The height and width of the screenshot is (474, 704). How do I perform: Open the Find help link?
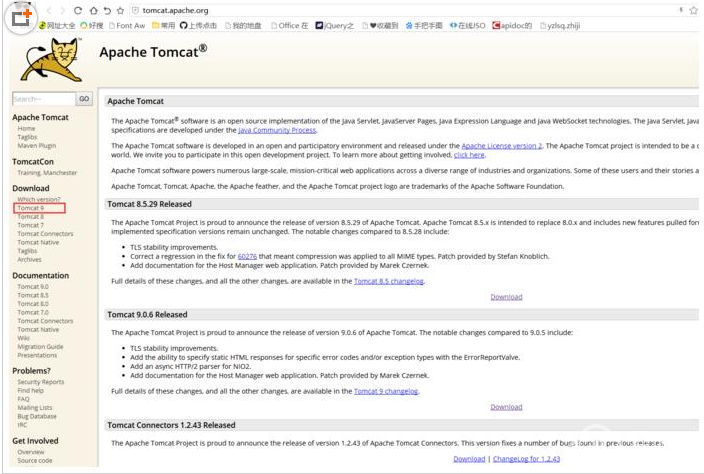pyautogui.click(x=31, y=391)
